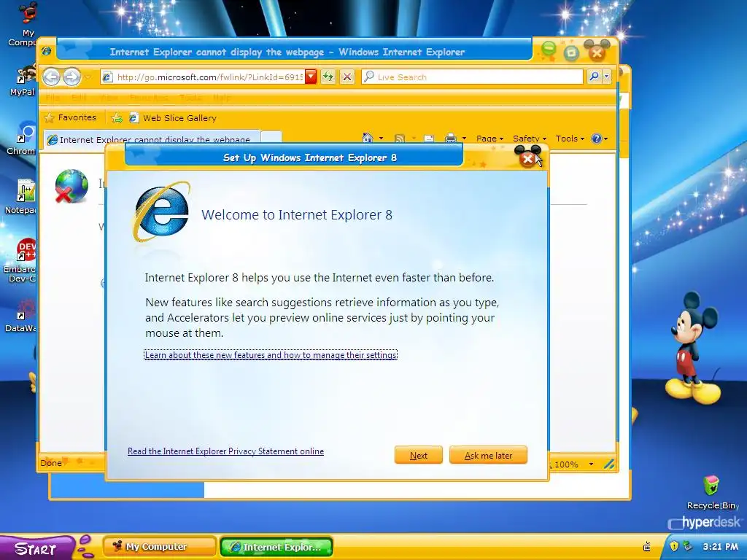The image size is (747, 560).
Task: Open the Learn about these new features link
Action: point(271,355)
